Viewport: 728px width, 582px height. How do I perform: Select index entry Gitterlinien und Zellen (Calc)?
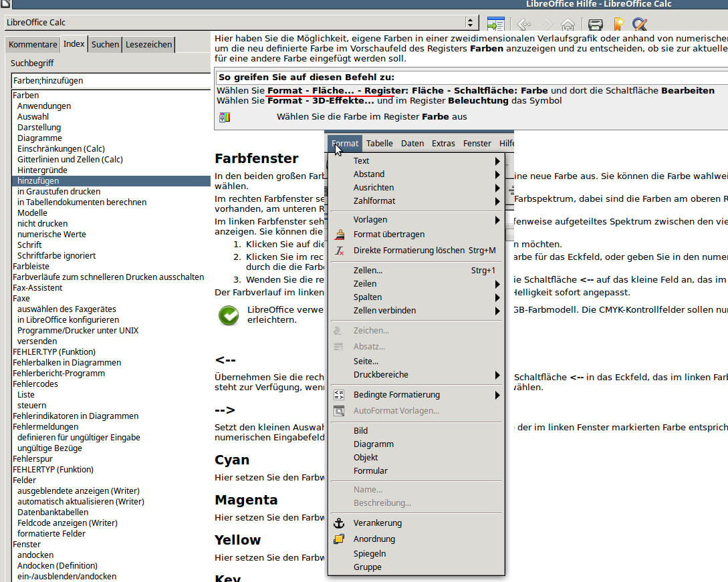click(70, 160)
